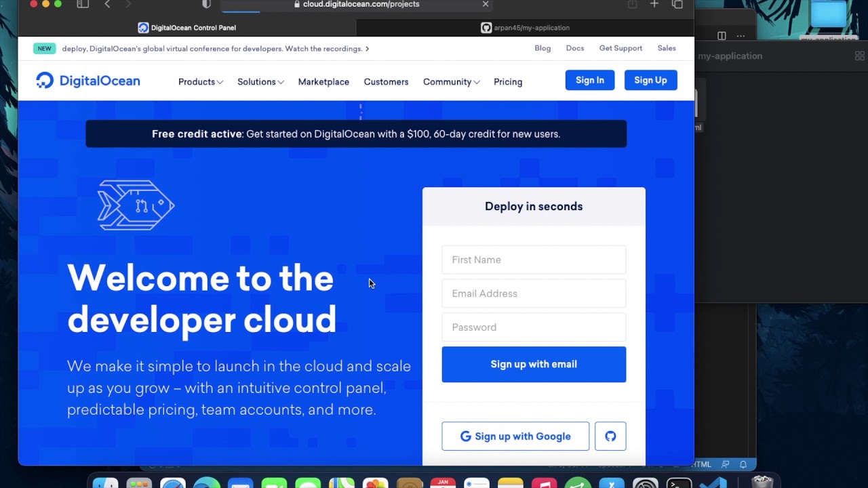Toggle Safari sidebar icon
The image size is (868, 488).
83,4
